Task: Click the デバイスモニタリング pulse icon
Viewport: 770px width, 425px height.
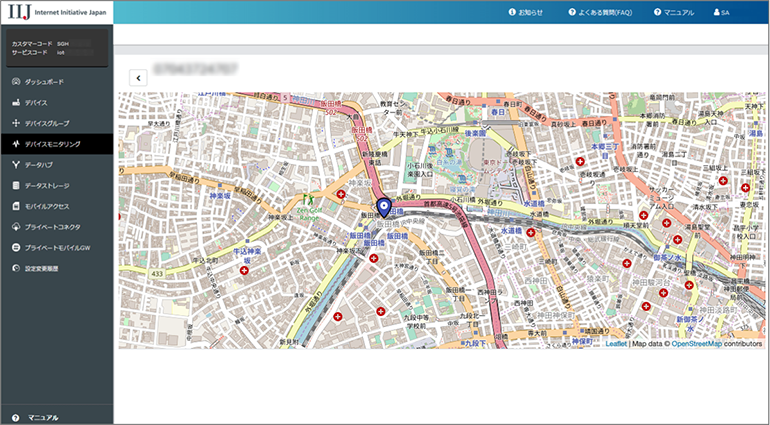Action: pyautogui.click(x=16, y=144)
